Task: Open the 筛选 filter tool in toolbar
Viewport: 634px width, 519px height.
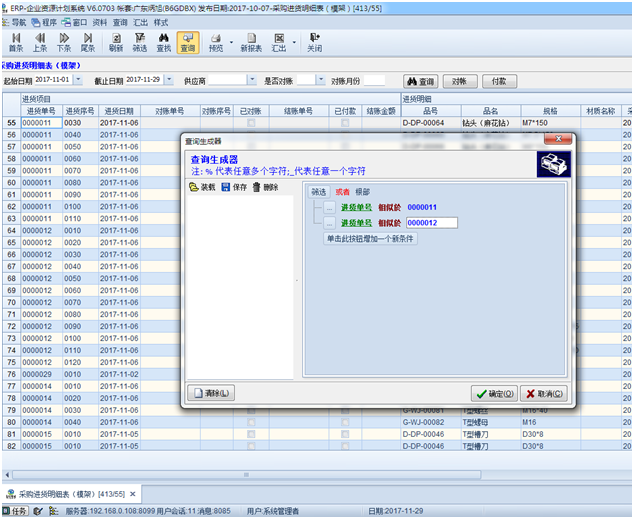Action: [140, 41]
